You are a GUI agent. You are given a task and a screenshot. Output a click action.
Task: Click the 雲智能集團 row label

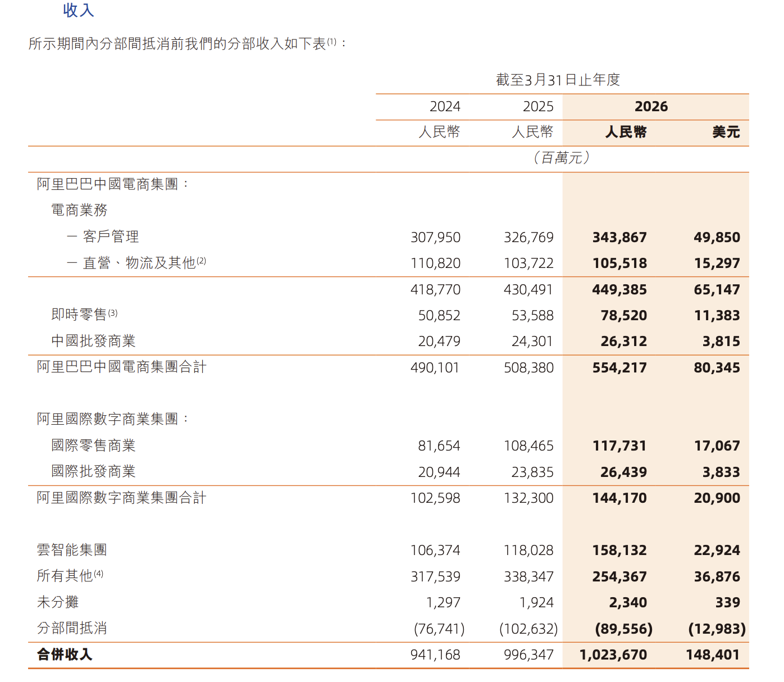point(72,550)
